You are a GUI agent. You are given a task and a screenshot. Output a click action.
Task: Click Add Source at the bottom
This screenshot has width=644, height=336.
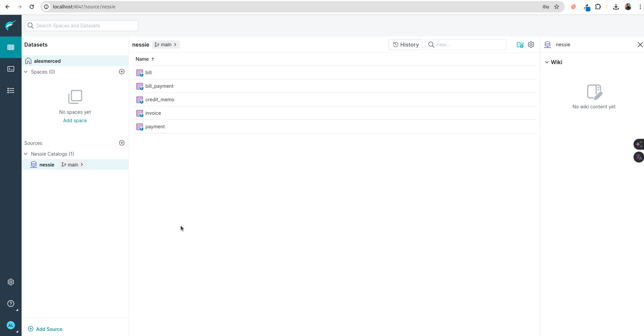[x=45, y=329]
